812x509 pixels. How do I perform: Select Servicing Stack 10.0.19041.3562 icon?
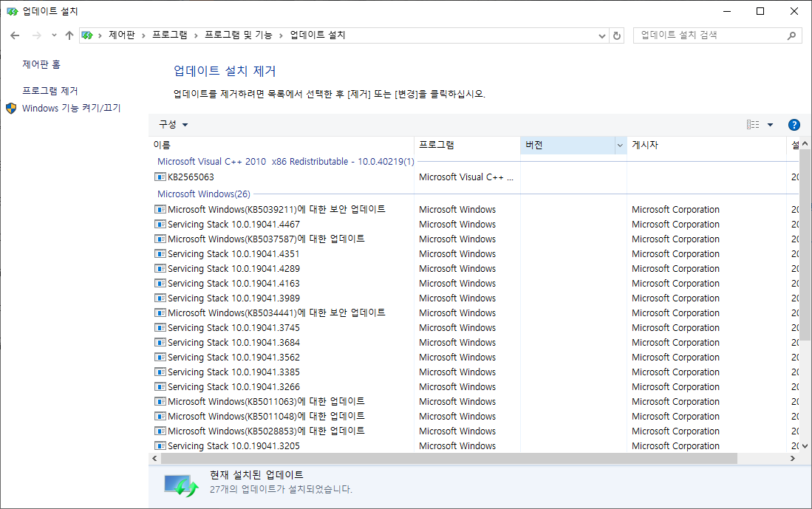[160, 358]
